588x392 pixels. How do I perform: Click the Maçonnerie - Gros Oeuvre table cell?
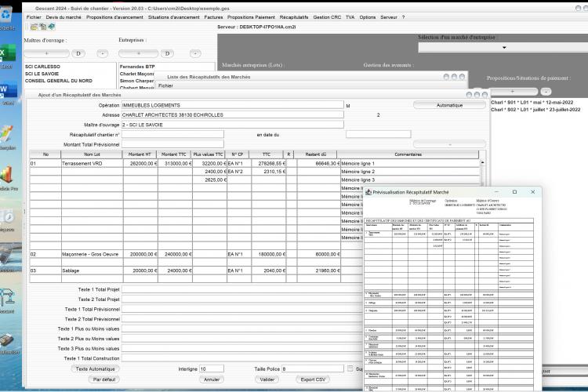tap(92, 254)
